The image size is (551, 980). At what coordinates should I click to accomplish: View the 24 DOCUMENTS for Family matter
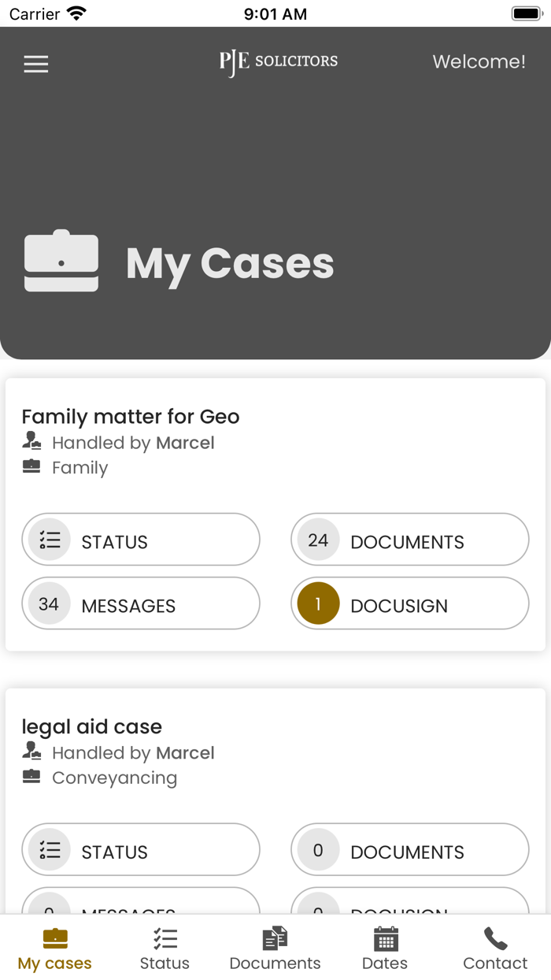pos(409,540)
